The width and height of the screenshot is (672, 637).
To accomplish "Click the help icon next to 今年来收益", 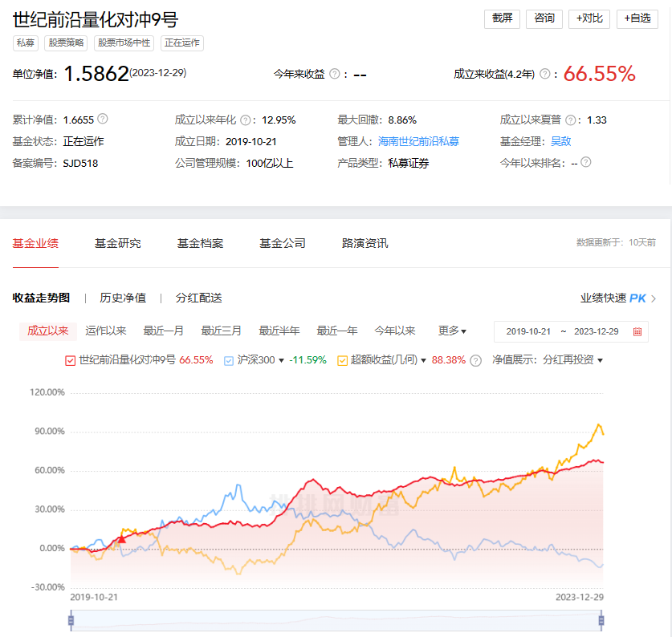I will [x=335, y=74].
